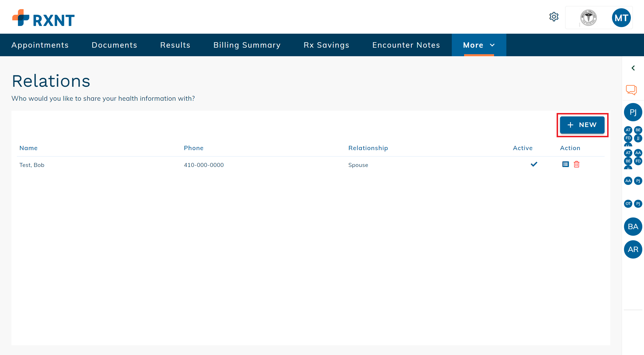This screenshot has height=355, width=644.
Task: Switch to Encounter Notes tab
Action: pos(406,45)
